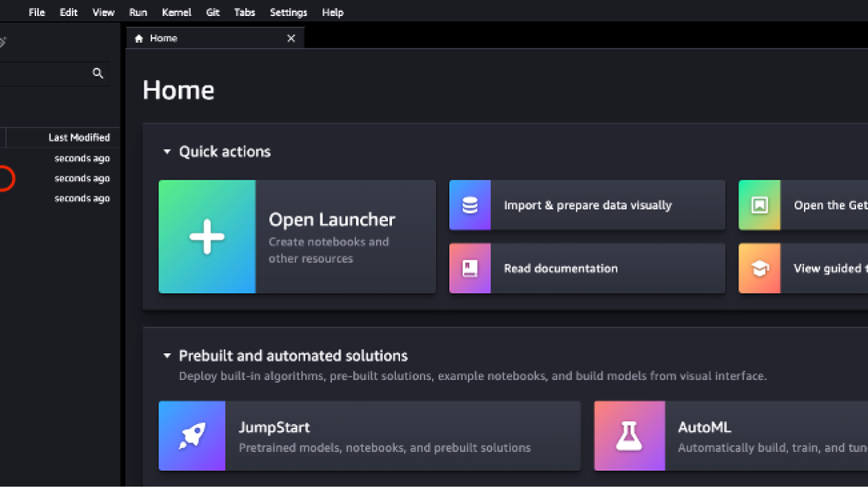Open the Settings menu
The width and height of the screenshot is (868, 488).
[288, 12]
